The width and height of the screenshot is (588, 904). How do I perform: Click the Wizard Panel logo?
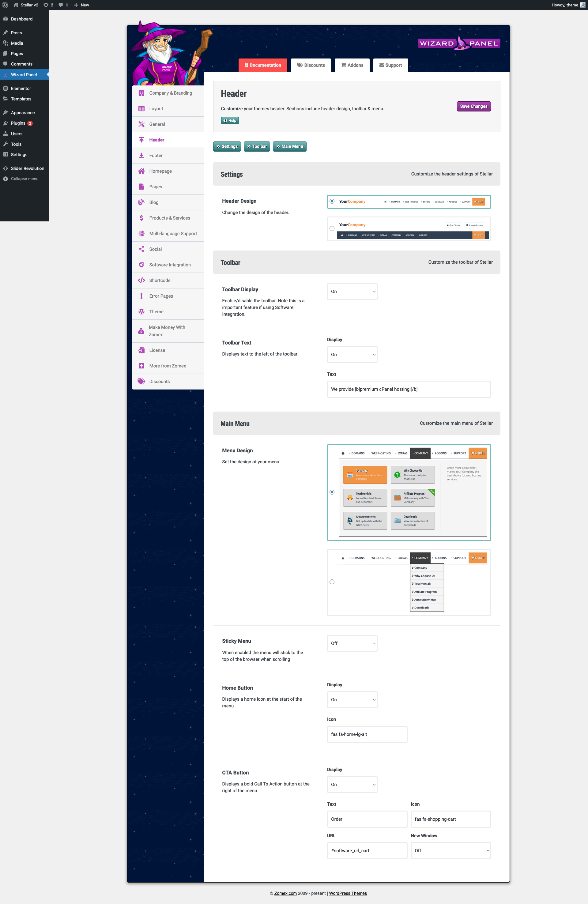pos(459,43)
